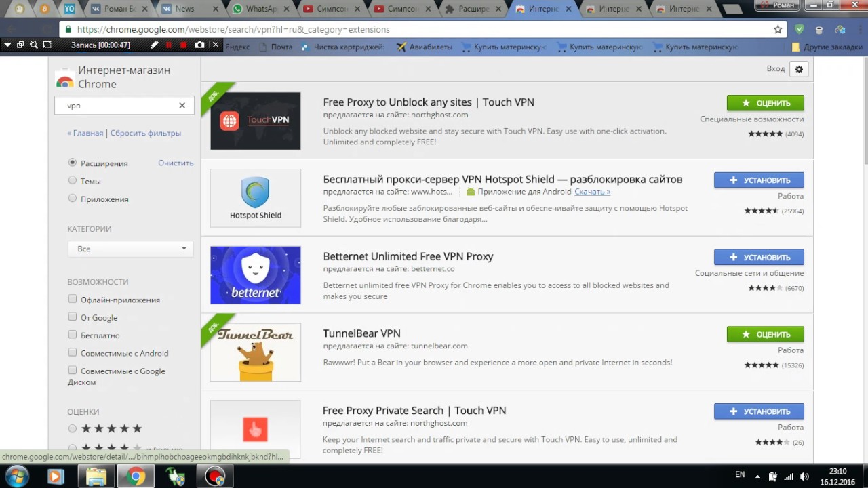This screenshot has height=488, width=868.
Task: Enable Бесплатно checkbox
Action: 73,335
